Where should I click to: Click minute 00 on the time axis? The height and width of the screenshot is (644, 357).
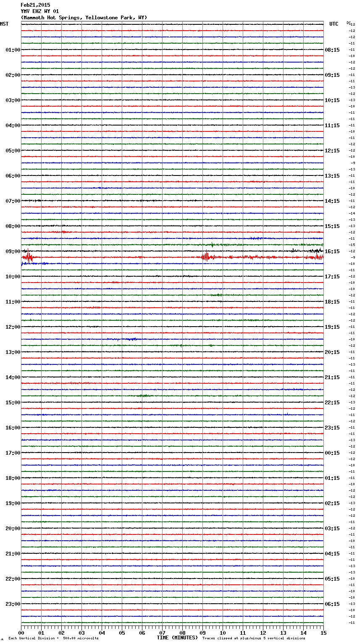click(x=21, y=633)
